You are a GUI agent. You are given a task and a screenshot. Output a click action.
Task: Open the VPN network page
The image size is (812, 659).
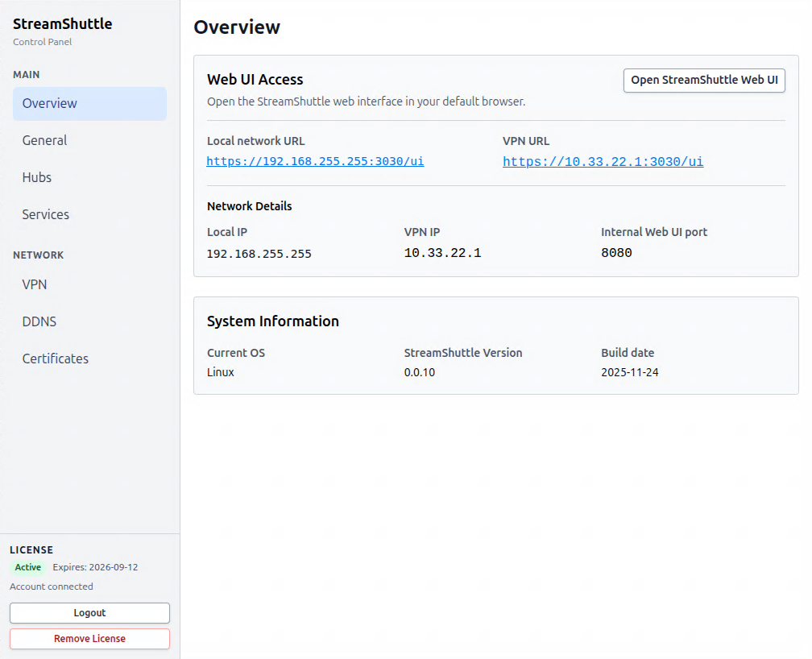click(x=89, y=284)
